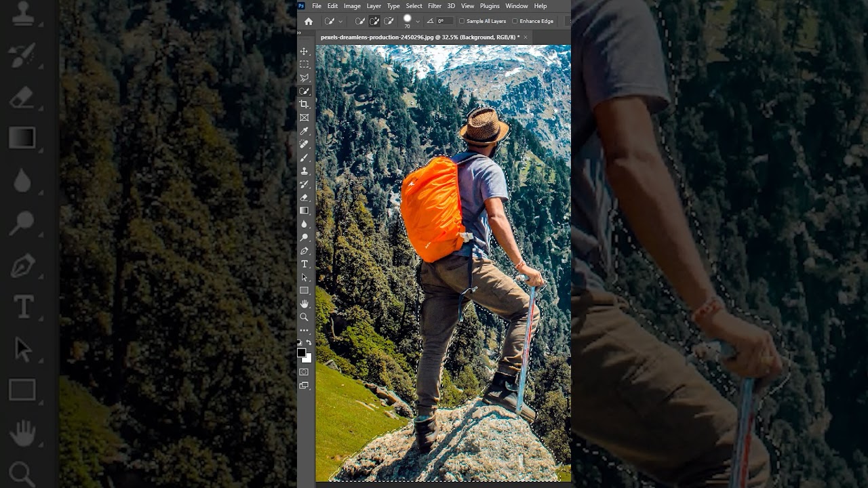Screen dimensions: 868x488
Task: Select the Rectangular Marquee tool
Action: click(304, 64)
